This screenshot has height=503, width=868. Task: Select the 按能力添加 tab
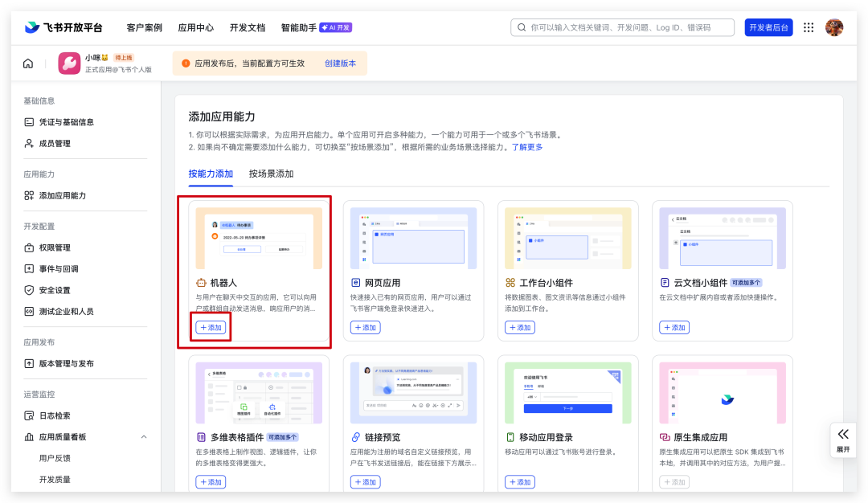211,174
